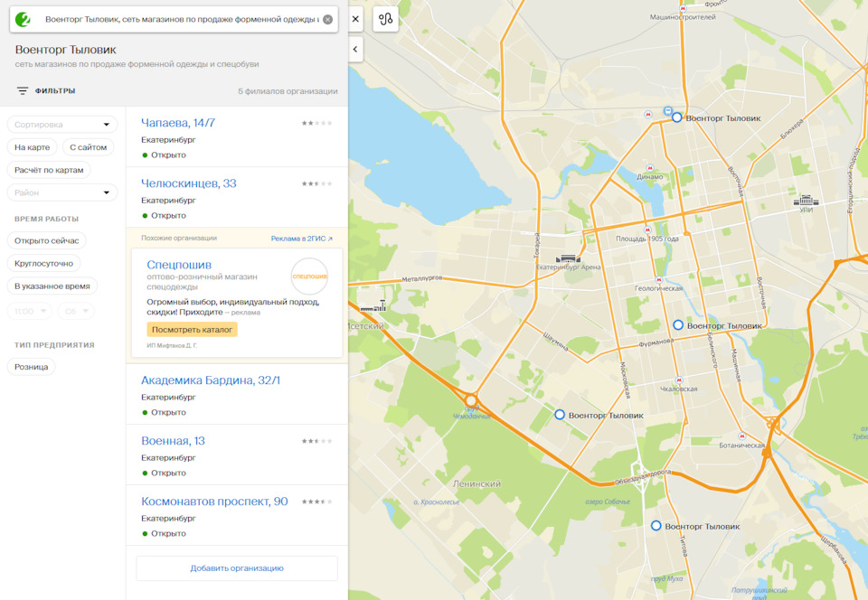Open the filters icon next to ФИЛЬТРЫ
The width and height of the screenshot is (868, 600).
22,90
